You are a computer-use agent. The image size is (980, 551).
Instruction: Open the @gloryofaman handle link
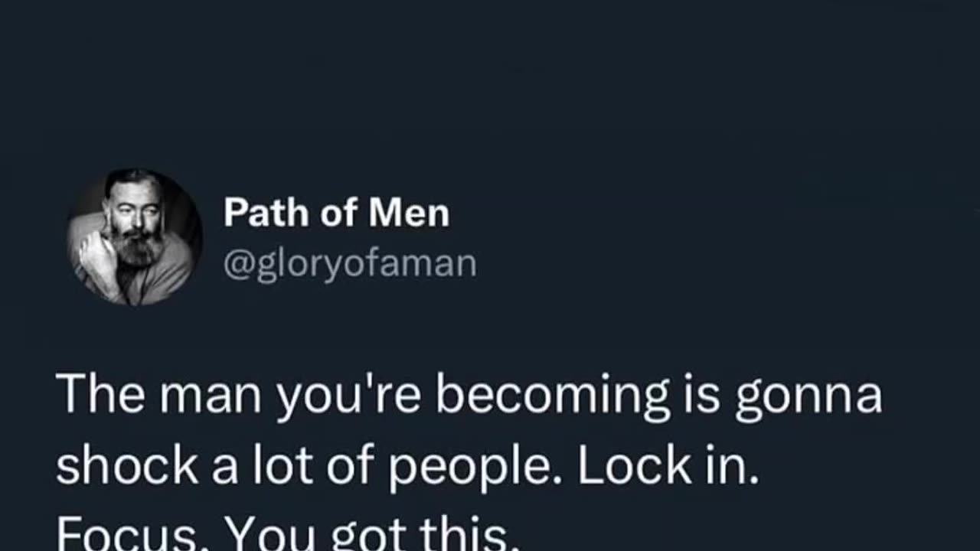coord(350,264)
